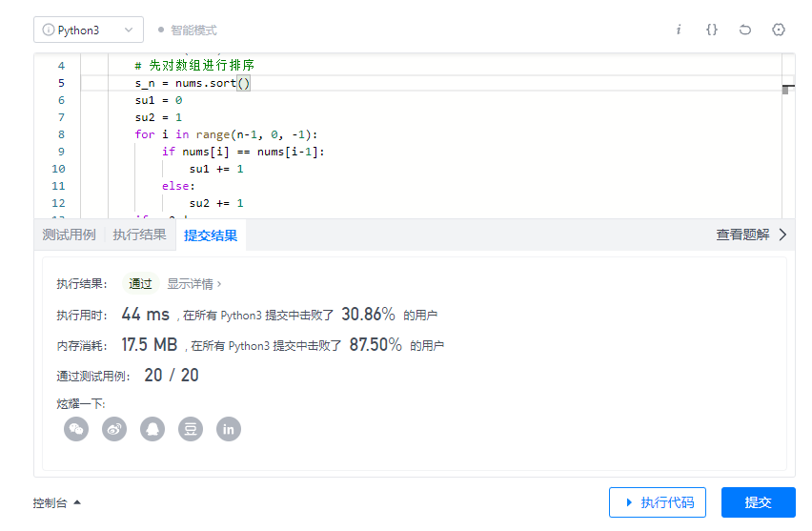Reset code with the undo arrow icon
The image size is (812, 531).
pos(745,30)
